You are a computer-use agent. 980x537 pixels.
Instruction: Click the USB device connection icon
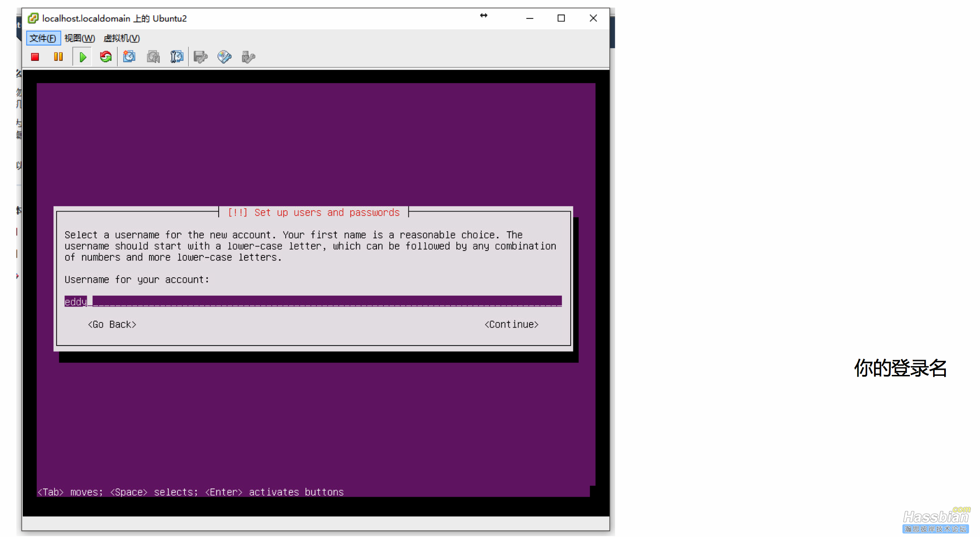click(x=248, y=57)
